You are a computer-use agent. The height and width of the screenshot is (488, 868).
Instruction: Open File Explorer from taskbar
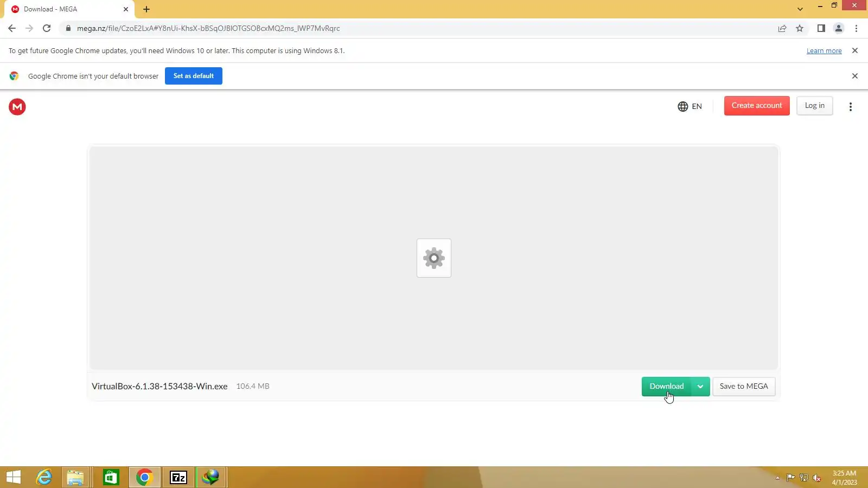point(75,477)
